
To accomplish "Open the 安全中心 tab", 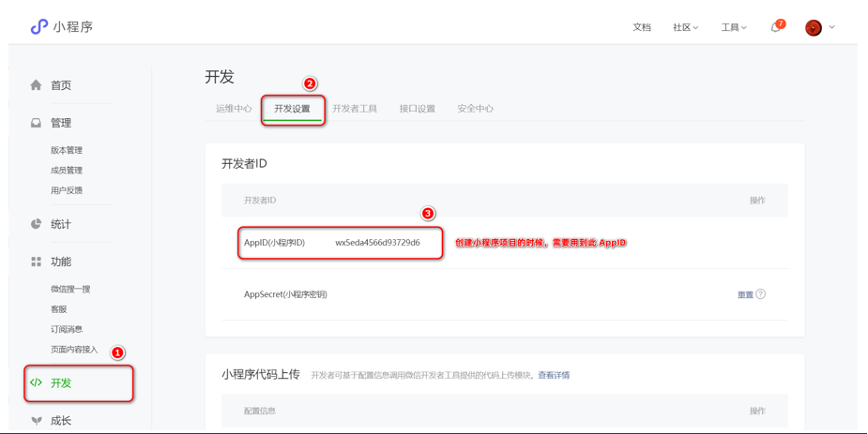I will [475, 109].
